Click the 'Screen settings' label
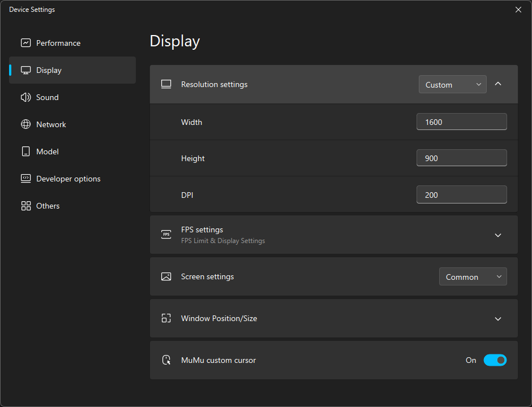Screen dimensions: 532x407 tap(208, 276)
